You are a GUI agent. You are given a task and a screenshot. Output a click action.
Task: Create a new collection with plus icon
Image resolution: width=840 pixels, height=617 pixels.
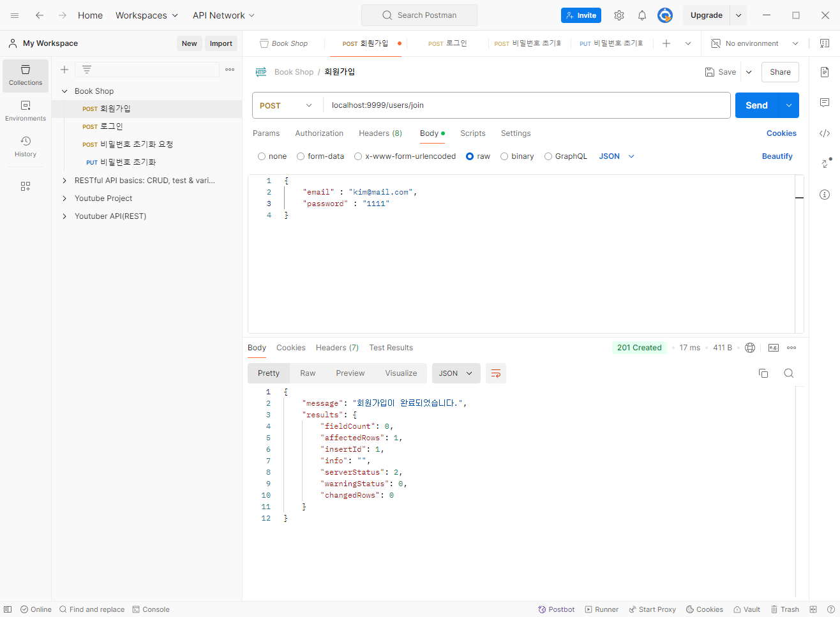point(64,70)
